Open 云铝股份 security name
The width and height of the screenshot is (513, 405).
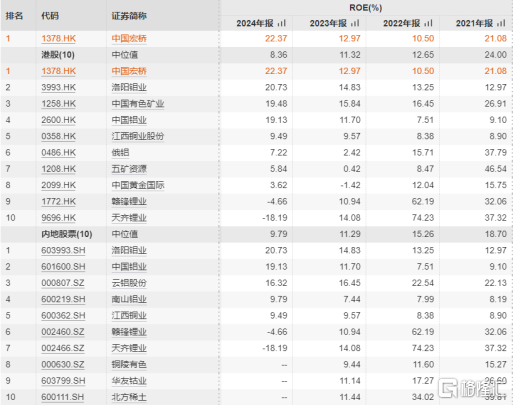tap(129, 283)
